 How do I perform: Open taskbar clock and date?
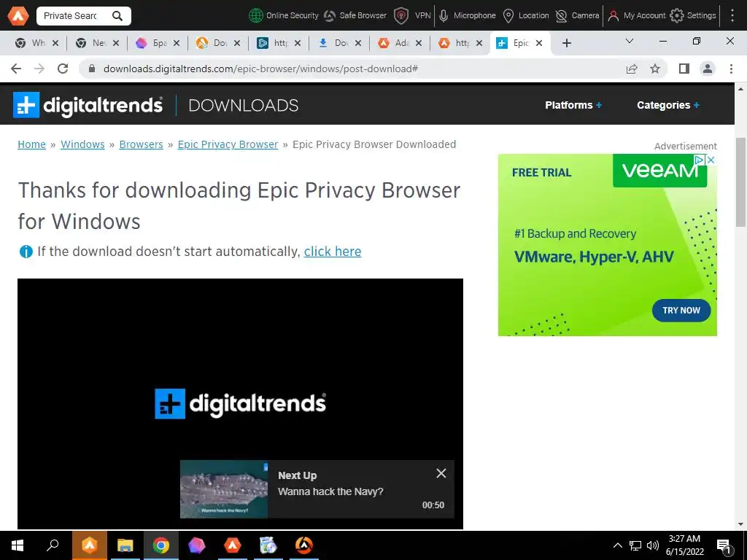pyautogui.click(x=684, y=545)
